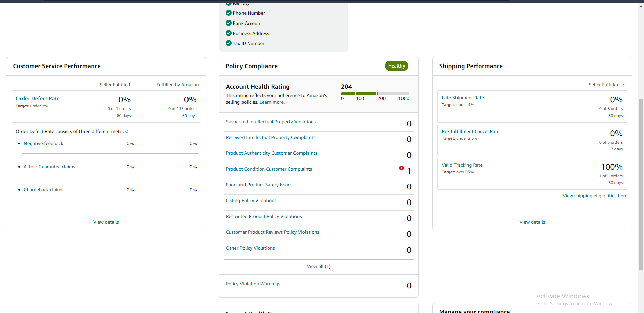Open Product Authenticity Customer Complaints
The image size is (644, 313).
coord(271,153)
